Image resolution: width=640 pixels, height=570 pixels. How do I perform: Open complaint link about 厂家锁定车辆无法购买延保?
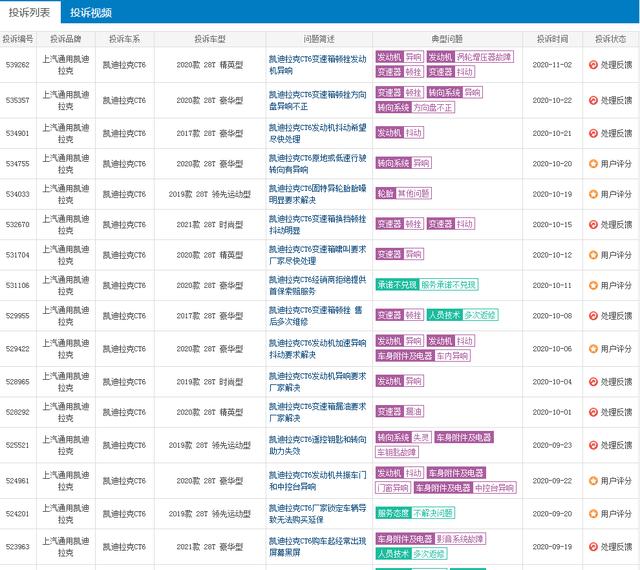(318, 514)
